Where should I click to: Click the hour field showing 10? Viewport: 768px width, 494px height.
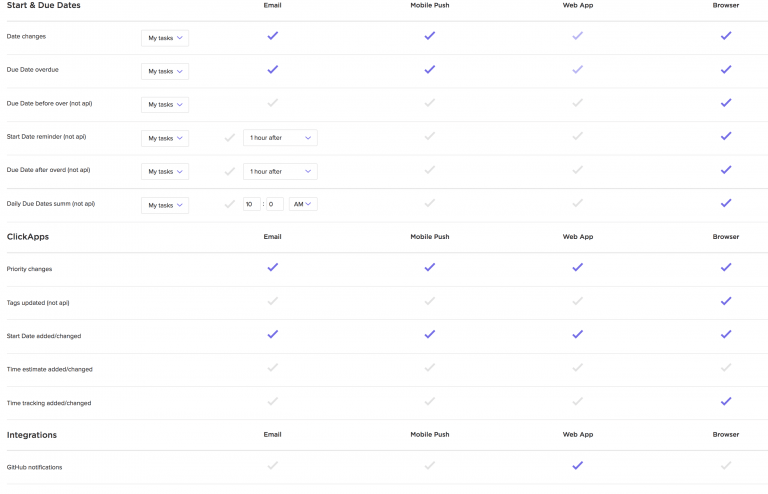[x=251, y=204]
